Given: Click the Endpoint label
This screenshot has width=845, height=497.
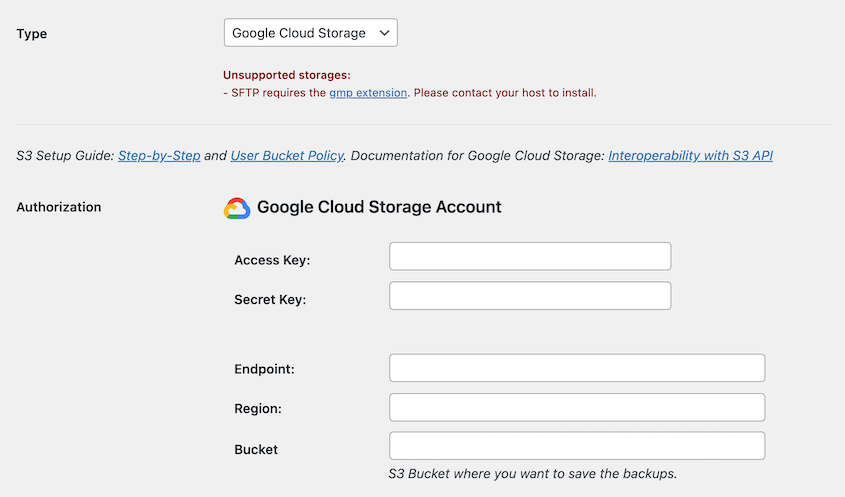Looking at the screenshot, I should point(264,369).
